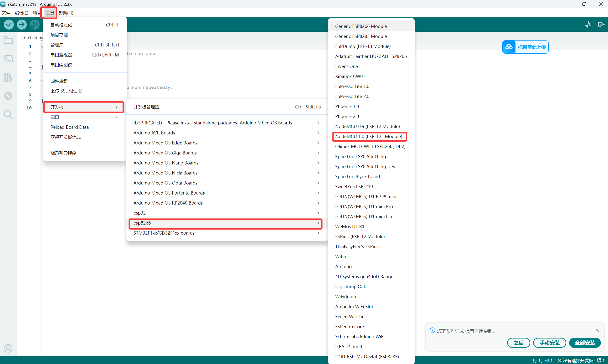
Task: Open the Serial Plotter icon in toolbar
Action: (588, 25)
